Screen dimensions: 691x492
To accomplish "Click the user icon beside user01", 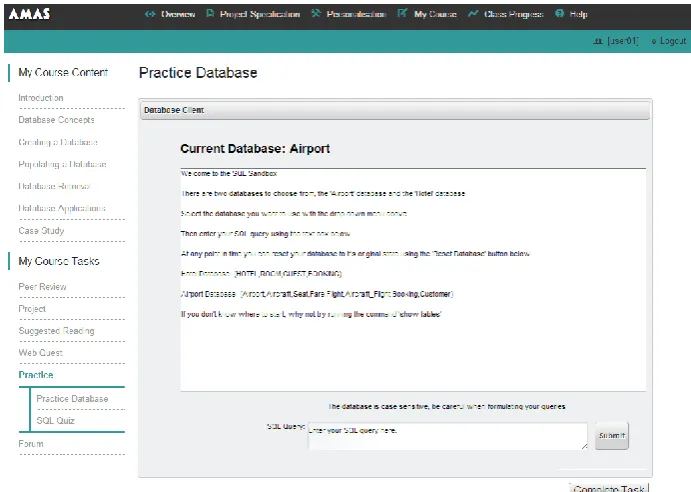I will pos(598,41).
